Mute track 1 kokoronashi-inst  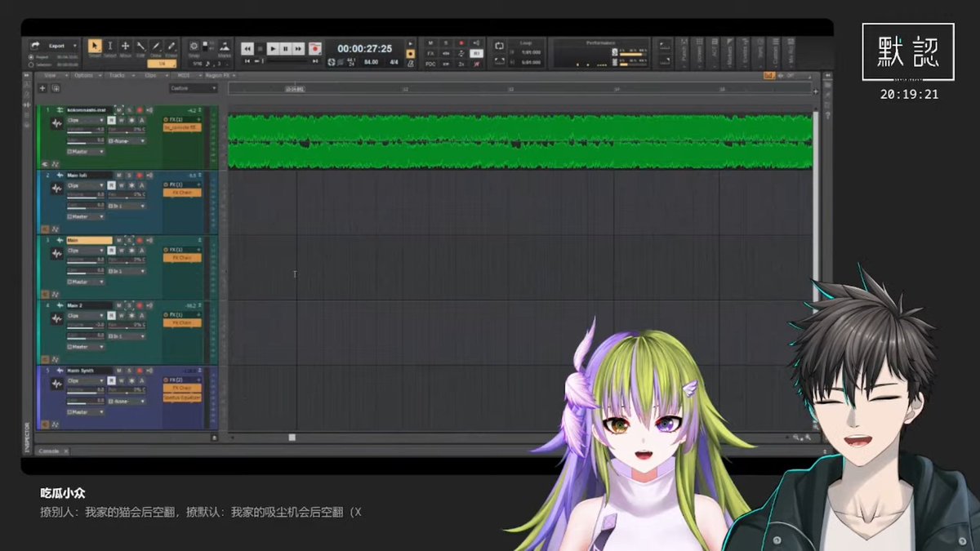[119, 109]
